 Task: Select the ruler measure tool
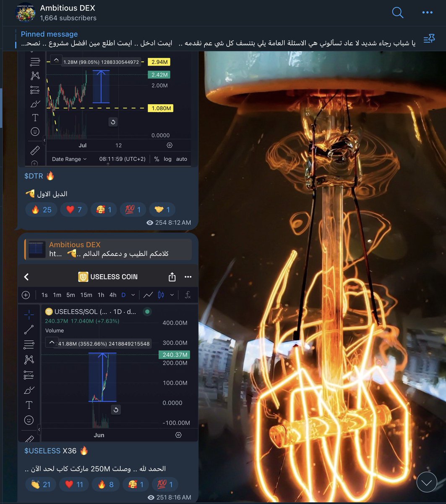(29, 438)
